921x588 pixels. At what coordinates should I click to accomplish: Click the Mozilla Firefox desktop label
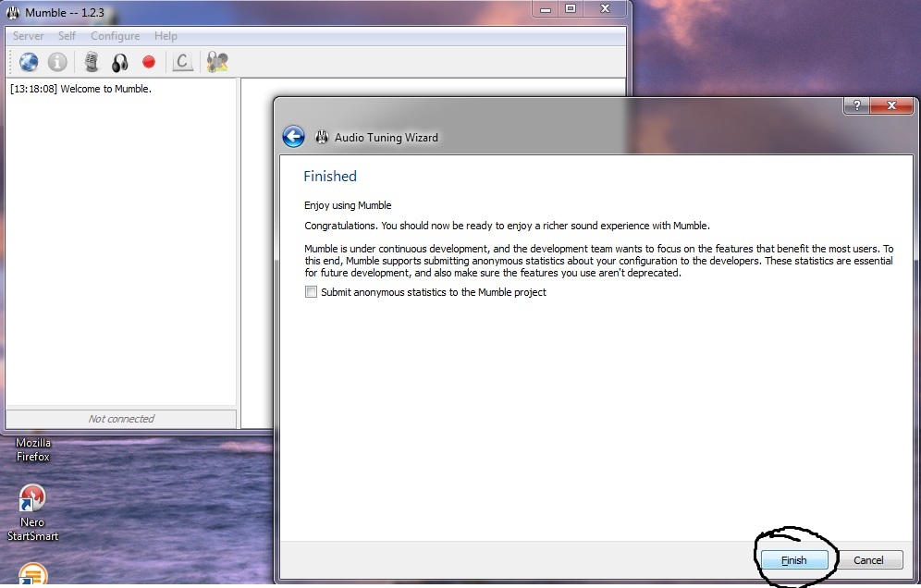(x=33, y=449)
